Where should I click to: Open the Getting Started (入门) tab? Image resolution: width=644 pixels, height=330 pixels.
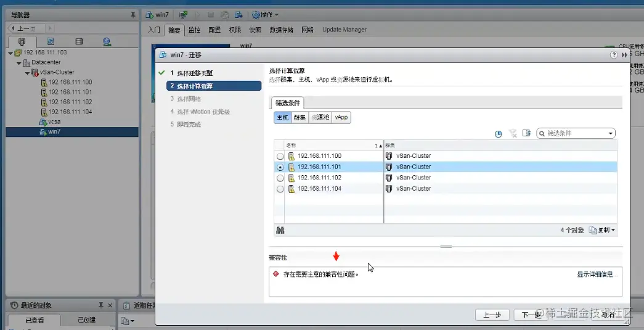pyautogui.click(x=153, y=30)
